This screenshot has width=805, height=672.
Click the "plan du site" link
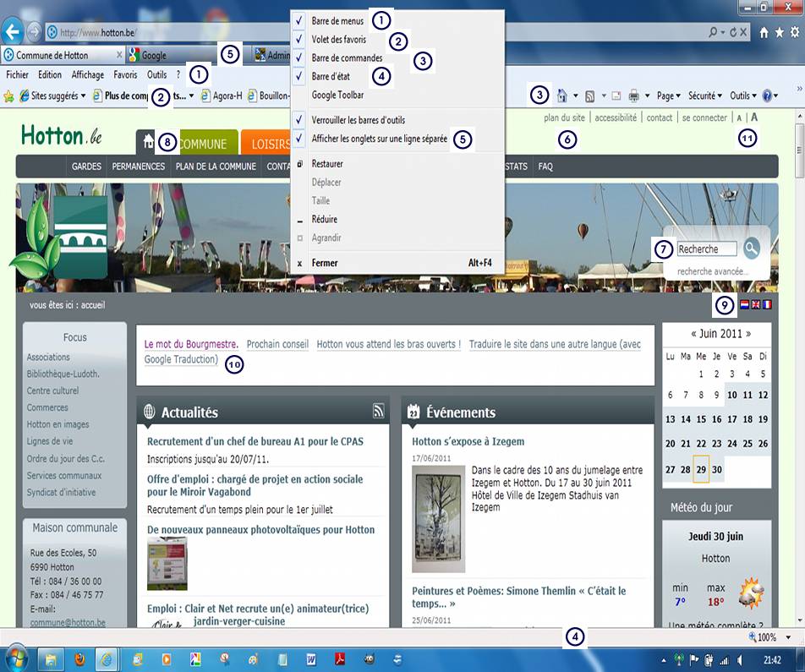[564, 118]
